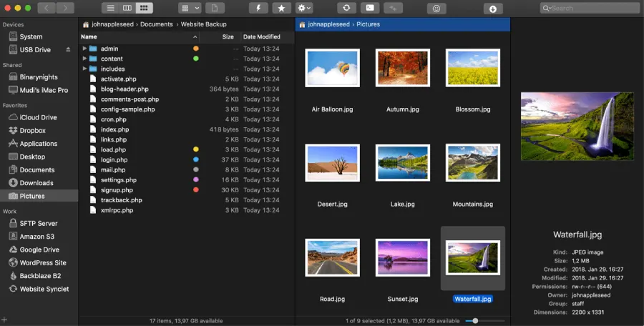Connect to SFTP Server
Screen dimensions: 644x326
tap(39, 223)
